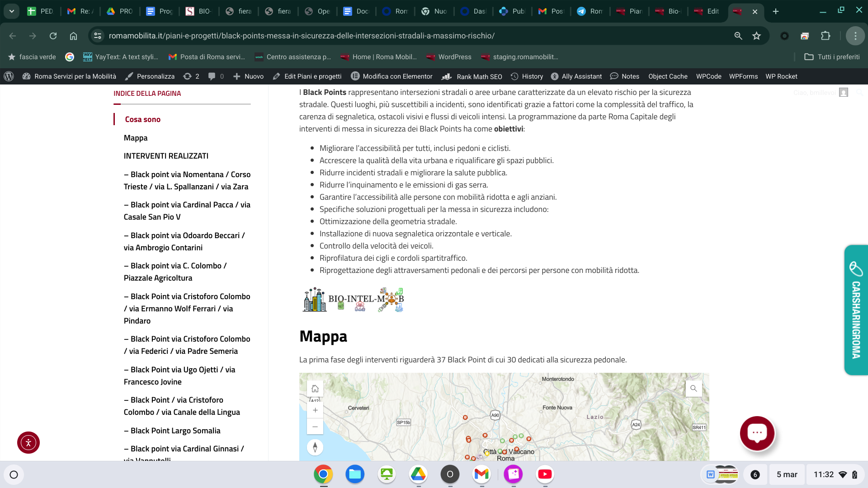Open Tutti i preferiti bookmarks folder
This screenshot has height=488, width=868.
click(x=832, y=57)
